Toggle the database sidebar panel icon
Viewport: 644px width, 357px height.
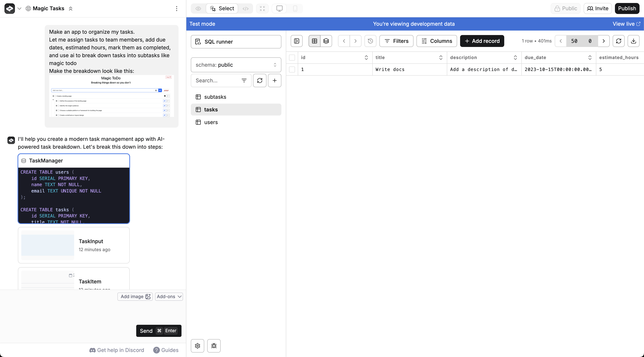coord(296,41)
